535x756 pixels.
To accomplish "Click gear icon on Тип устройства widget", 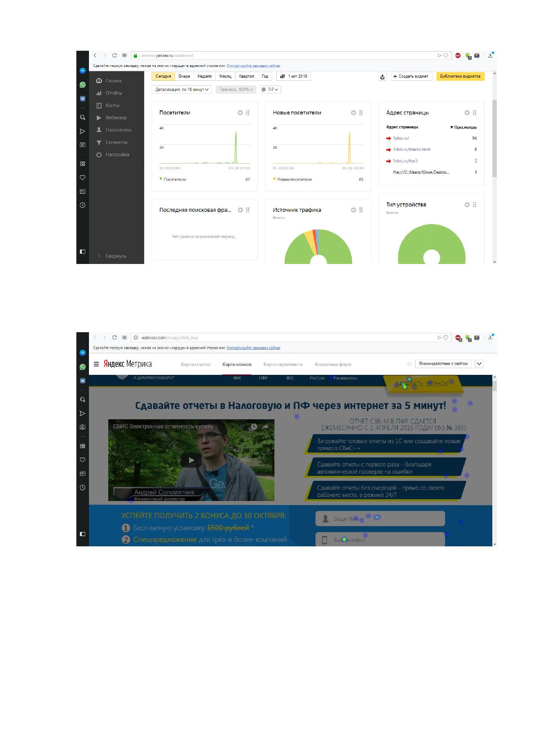I will pyautogui.click(x=467, y=205).
